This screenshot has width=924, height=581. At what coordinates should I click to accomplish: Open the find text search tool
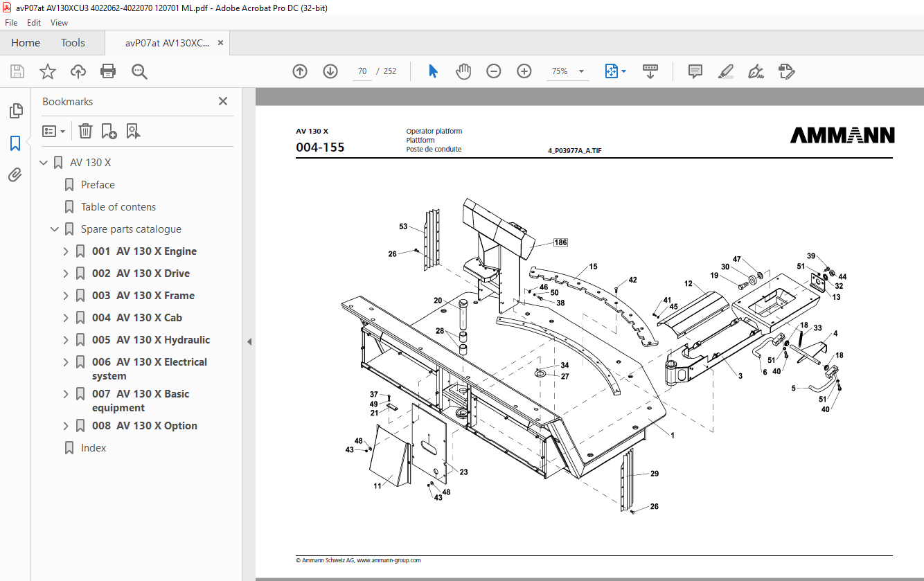pyautogui.click(x=139, y=71)
